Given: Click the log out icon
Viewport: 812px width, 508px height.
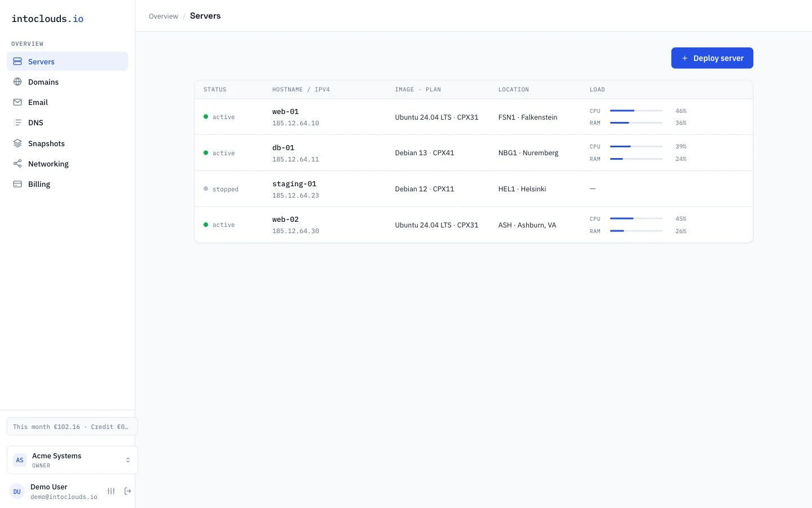Looking at the screenshot, I should point(127,491).
